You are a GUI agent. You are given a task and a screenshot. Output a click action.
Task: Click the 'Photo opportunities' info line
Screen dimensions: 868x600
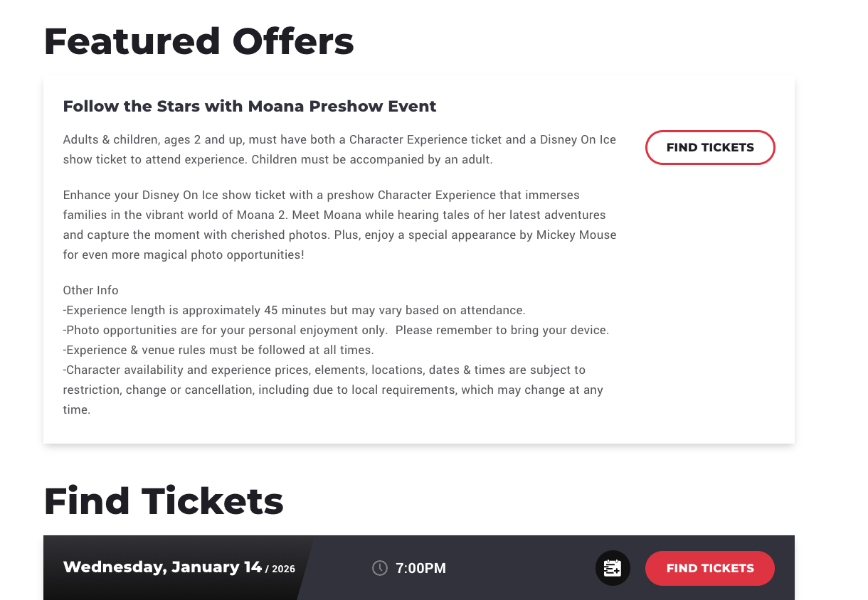tap(336, 330)
